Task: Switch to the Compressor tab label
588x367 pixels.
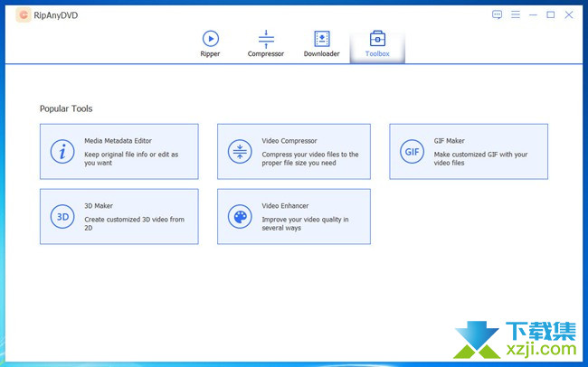Action: coord(266,54)
